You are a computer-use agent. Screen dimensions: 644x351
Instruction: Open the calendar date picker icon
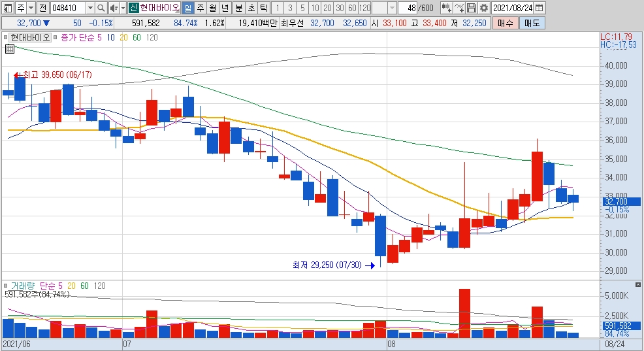point(540,8)
